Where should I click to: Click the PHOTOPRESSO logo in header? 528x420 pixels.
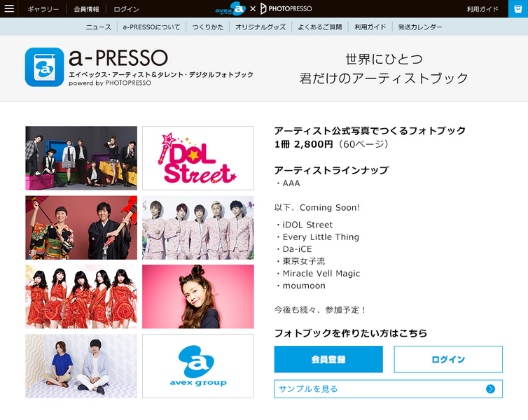pyautogui.click(x=286, y=8)
